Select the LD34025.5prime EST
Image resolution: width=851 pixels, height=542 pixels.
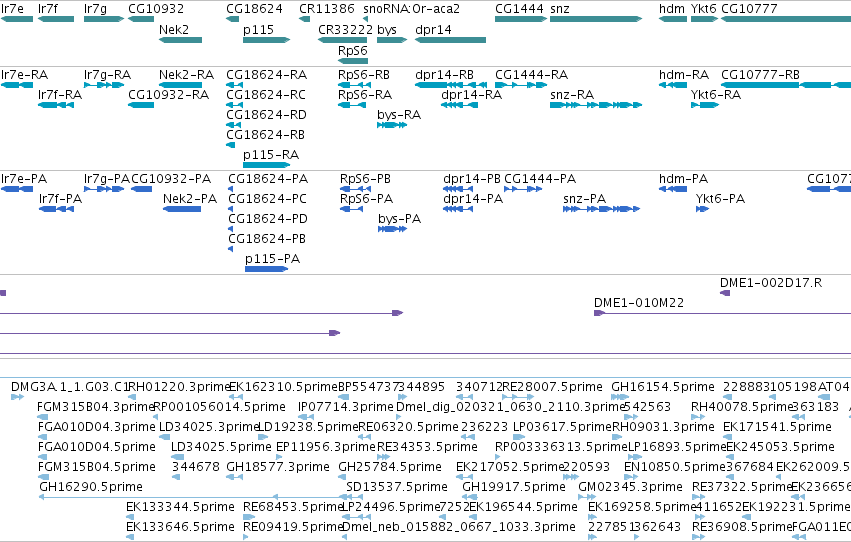pyautogui.click(x=176, y=457)
